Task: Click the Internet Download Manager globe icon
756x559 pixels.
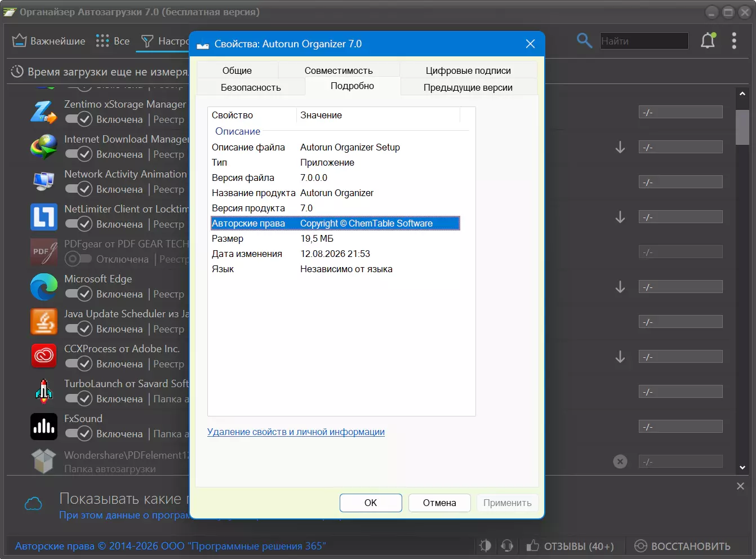Action: tap(43, 147)
